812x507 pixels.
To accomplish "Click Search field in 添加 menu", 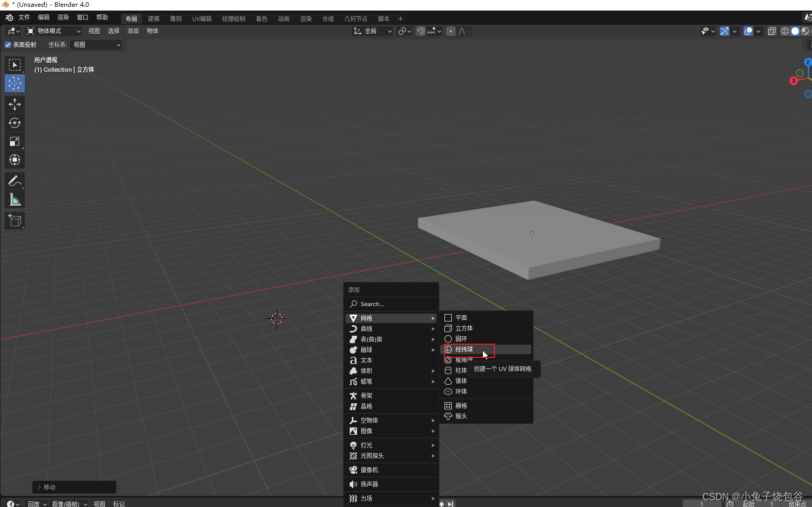I will point(391,304).
